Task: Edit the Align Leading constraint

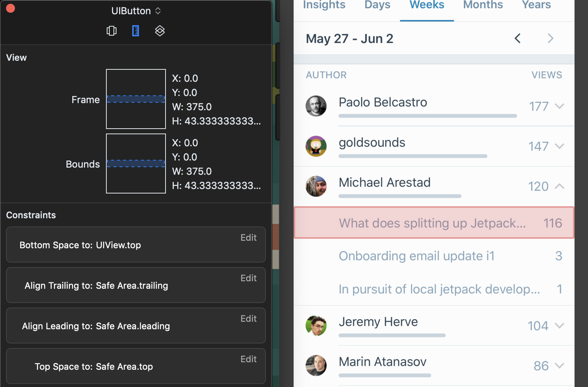Action: pyautogui.click(x=248, y=319)
